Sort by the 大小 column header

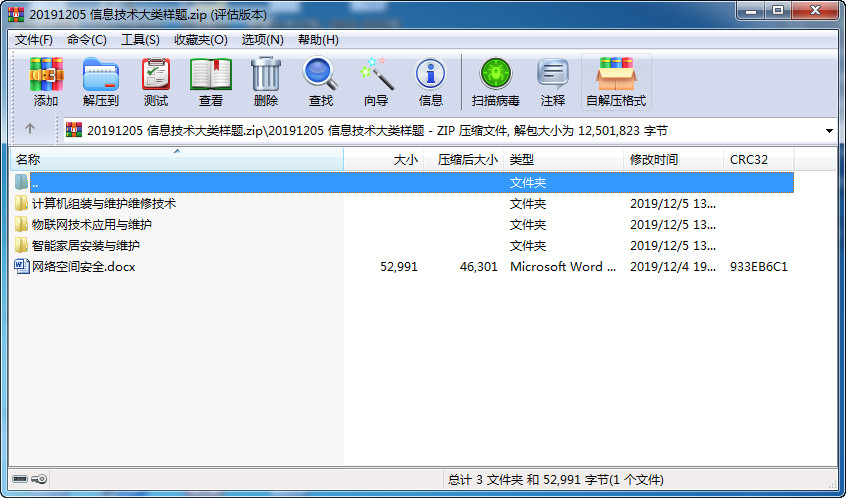[x=384, y=160]
